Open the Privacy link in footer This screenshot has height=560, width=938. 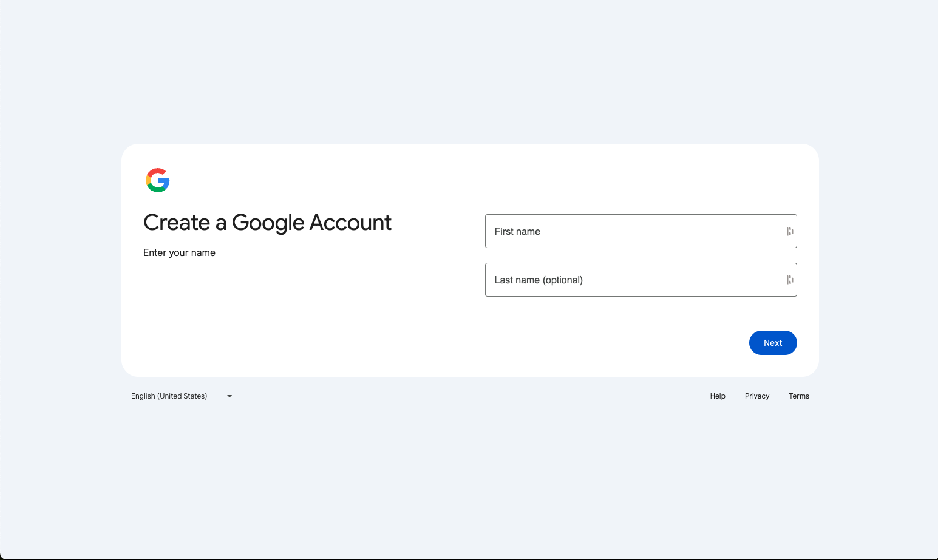coord(756,396)
